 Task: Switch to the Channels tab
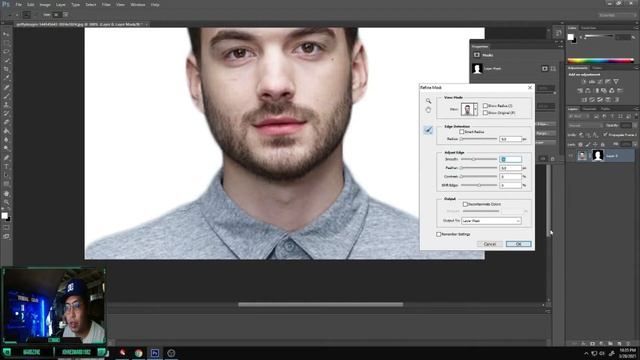[589, 109]
